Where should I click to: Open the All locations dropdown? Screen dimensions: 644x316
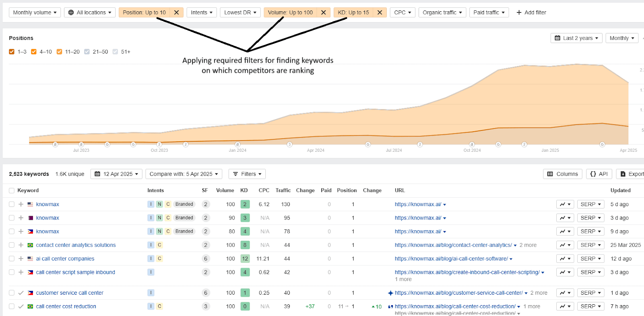click(90, 12)
